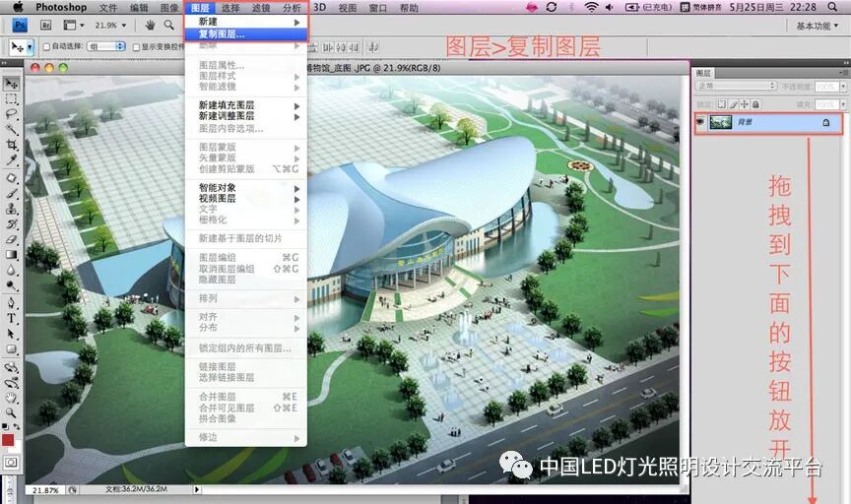
Task: Select the Dodge tool
Action: point(12,284)
